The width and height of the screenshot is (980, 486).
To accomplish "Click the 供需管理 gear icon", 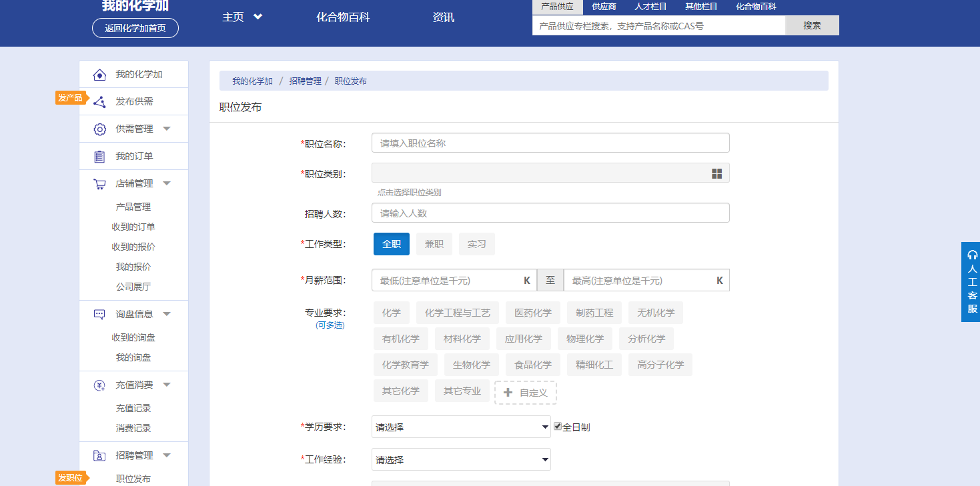I will 99,129.
